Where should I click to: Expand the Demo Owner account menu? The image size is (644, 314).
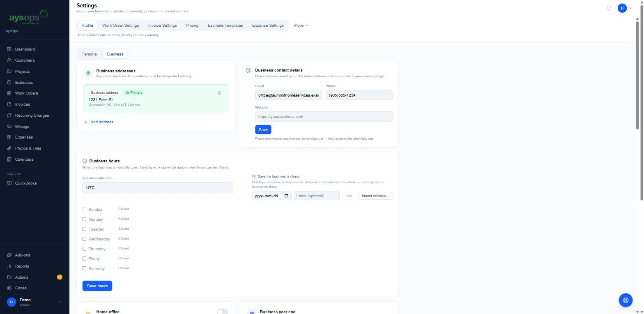34,302
